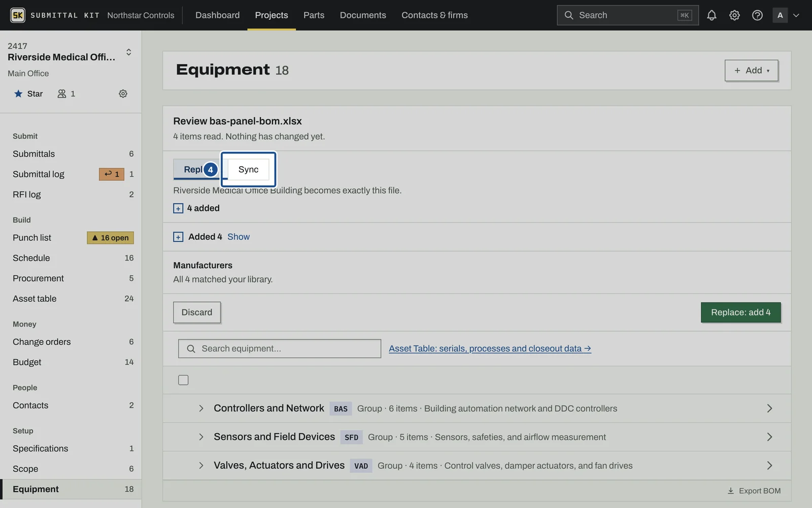Open Submittals in sidebar
Screen dimensions: 812x508
(71, 154)
